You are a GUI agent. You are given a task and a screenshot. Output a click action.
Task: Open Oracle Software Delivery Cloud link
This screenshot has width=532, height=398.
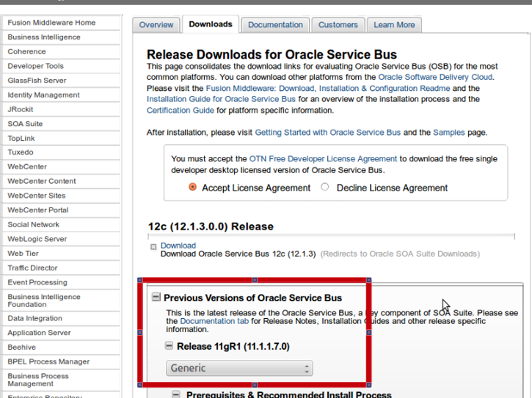[435, 77]
